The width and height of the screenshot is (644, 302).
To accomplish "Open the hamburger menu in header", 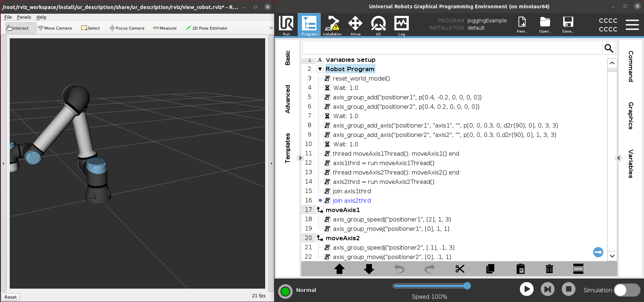I will [632, 25].
